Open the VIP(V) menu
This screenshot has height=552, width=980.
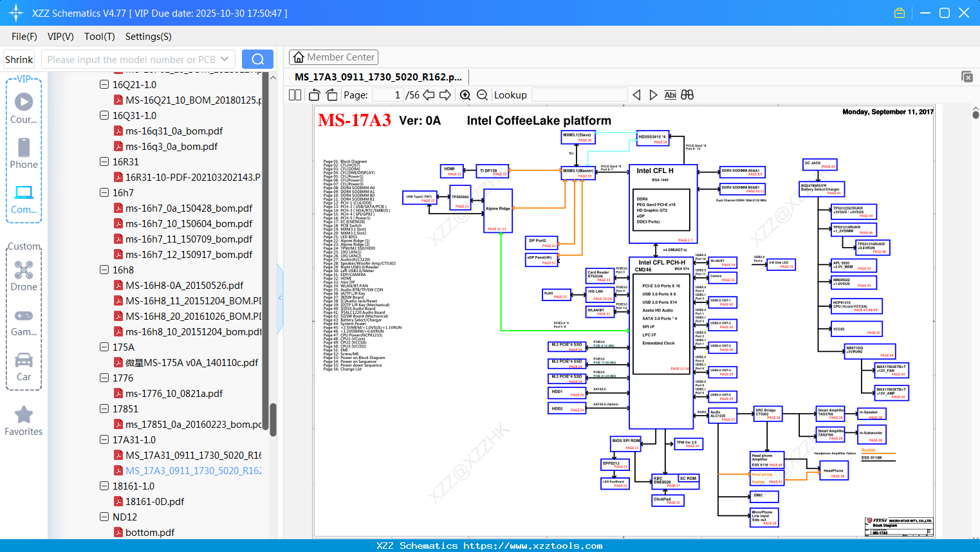click(x=60, y=37)
